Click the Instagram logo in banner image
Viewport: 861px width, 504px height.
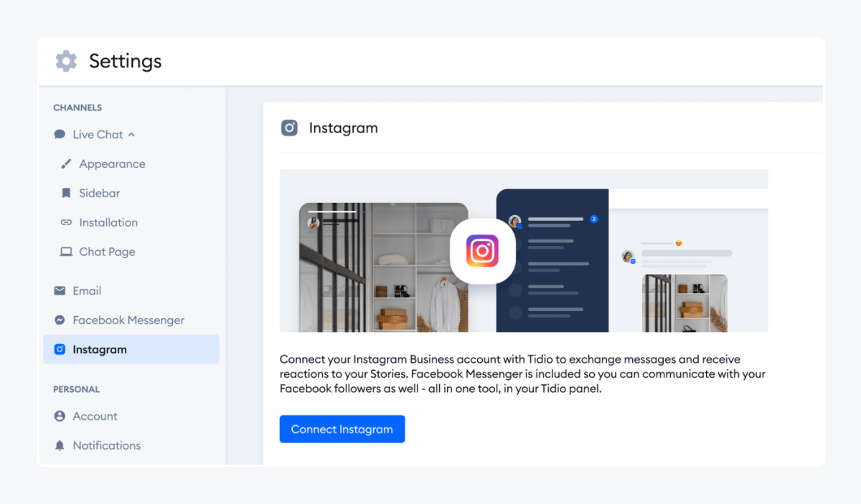(x=482, y=252)
